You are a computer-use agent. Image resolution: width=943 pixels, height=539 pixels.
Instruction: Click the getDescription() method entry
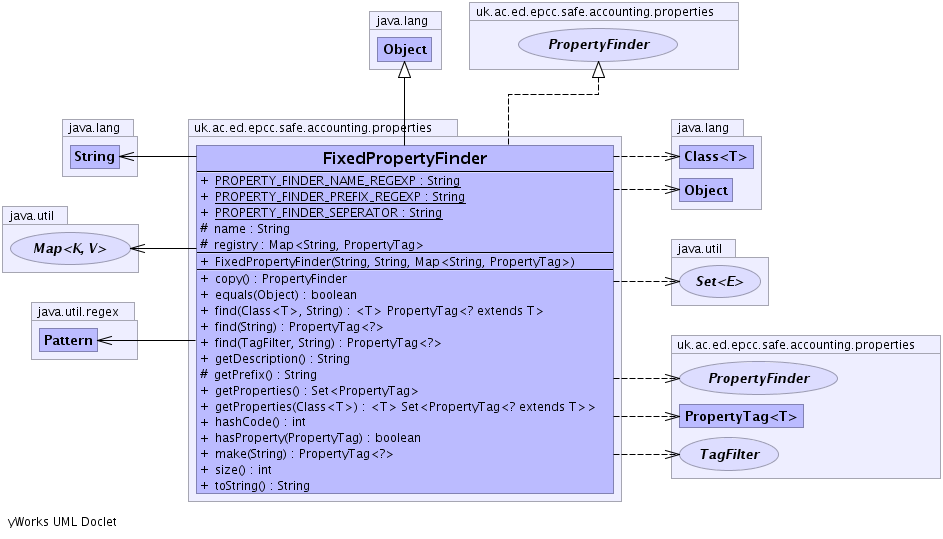coord(282,359)
